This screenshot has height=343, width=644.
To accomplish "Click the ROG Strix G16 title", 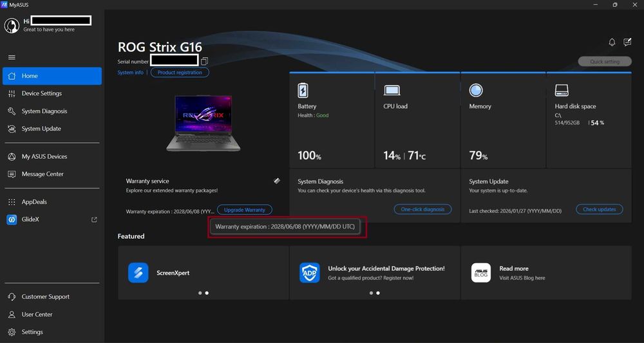I will coord(160,47).
